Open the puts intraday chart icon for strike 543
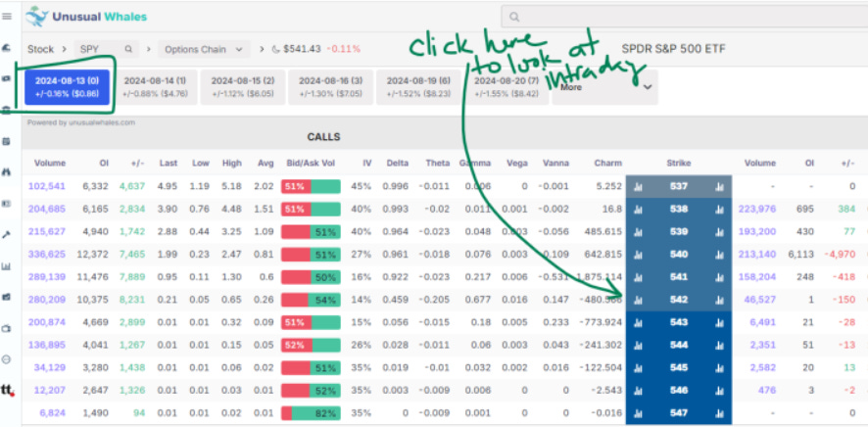 coord(719,323)
